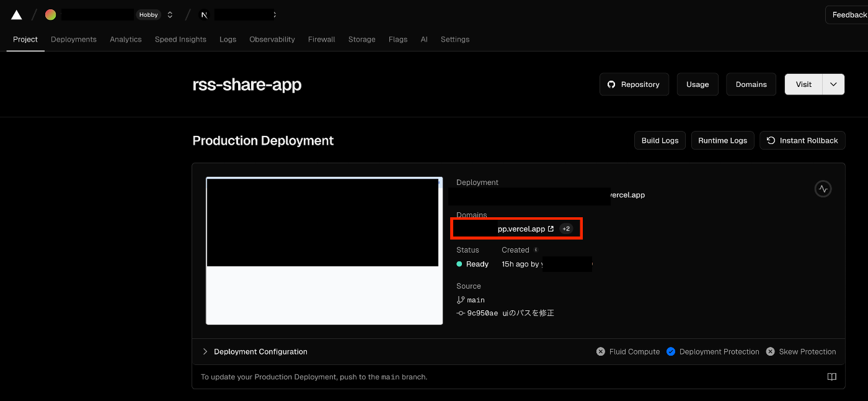Click the main branch link
868x401 pixels.
pos(471,300)
